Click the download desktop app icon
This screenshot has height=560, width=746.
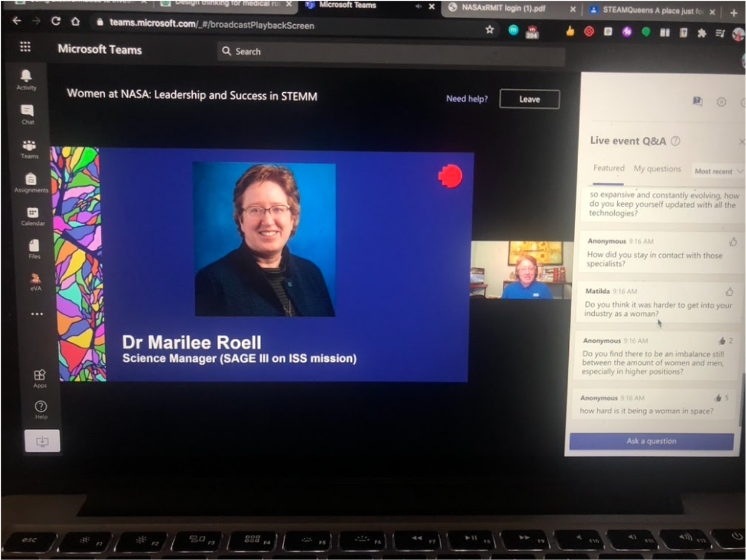pyautogui.click(x=42, y=441)
